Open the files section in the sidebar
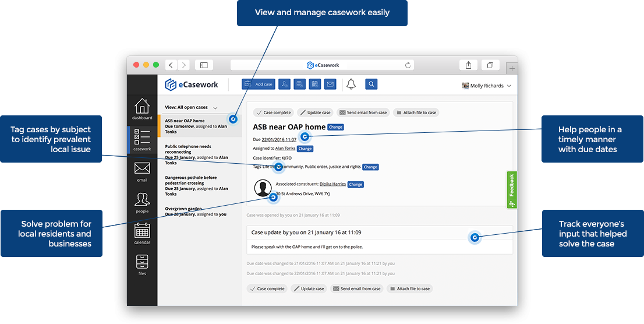This screenshot has width=644, height=324. coord(141,265)
